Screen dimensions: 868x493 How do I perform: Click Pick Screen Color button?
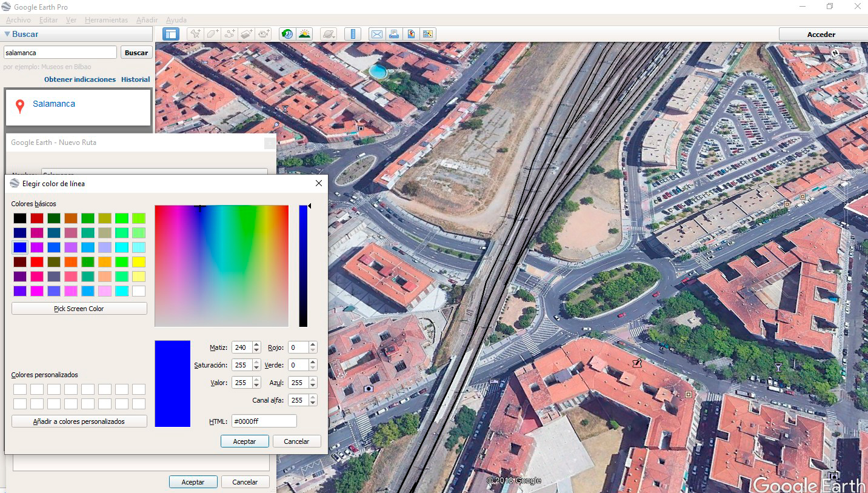(x=79, y=309)
